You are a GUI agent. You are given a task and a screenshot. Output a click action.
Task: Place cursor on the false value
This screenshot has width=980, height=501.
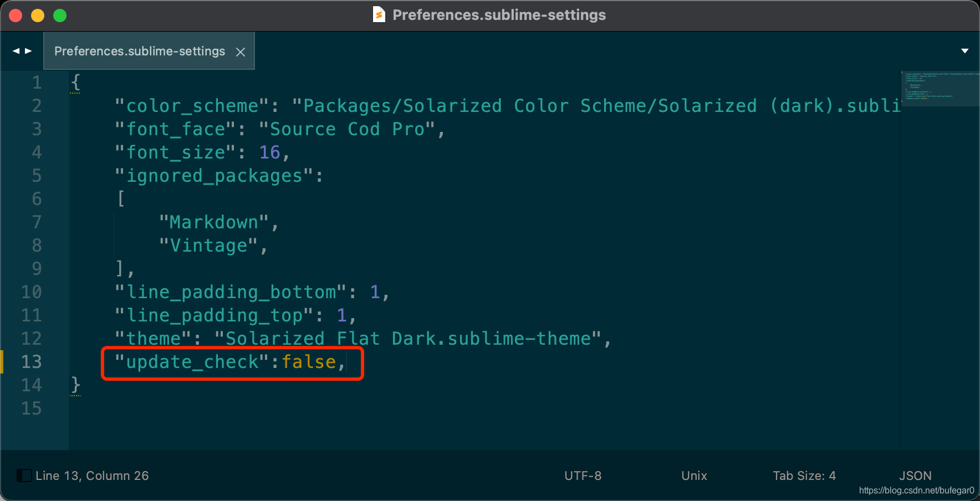(x=309, y=362)
